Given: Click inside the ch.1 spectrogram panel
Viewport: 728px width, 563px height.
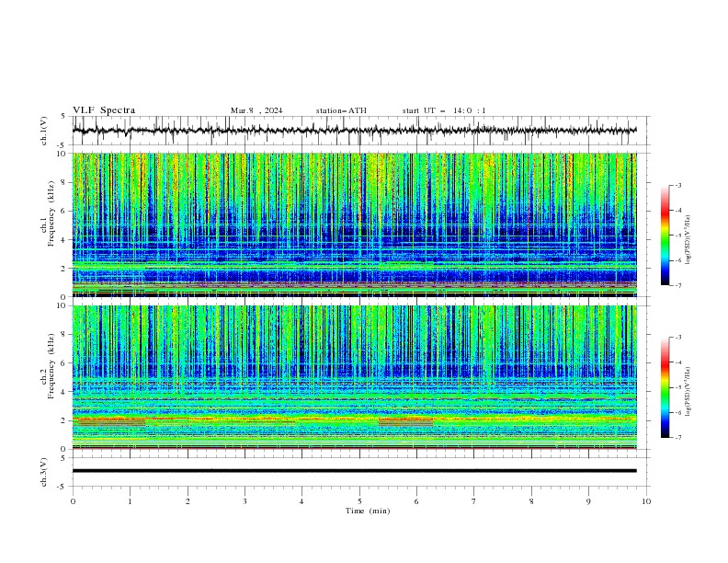Looking at the screenshot, I should coord(354,224).
